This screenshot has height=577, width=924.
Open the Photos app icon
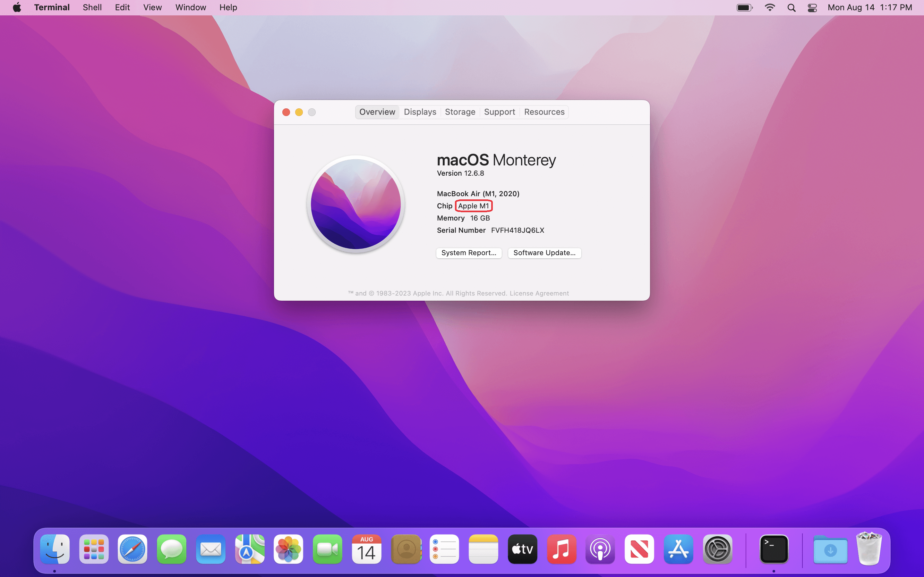288,549
